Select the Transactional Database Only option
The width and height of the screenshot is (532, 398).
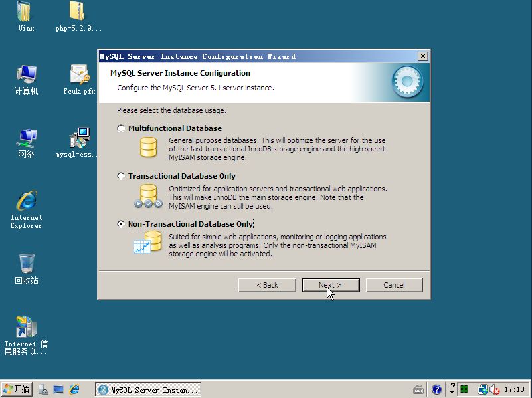[121, 176]
